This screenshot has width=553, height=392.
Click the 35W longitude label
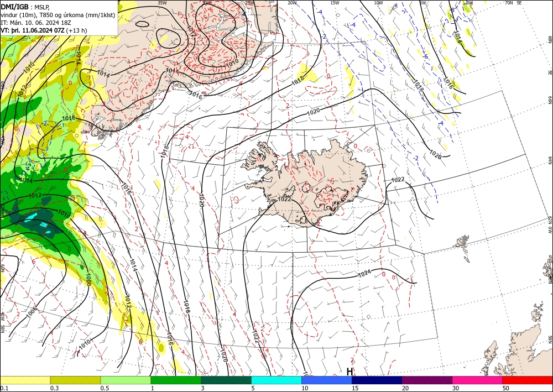[162, 3]
